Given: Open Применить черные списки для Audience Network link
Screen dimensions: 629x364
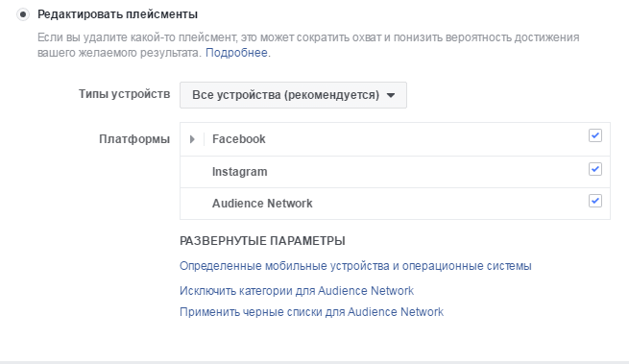Looking at the screenshot, I should pos(311,312).
